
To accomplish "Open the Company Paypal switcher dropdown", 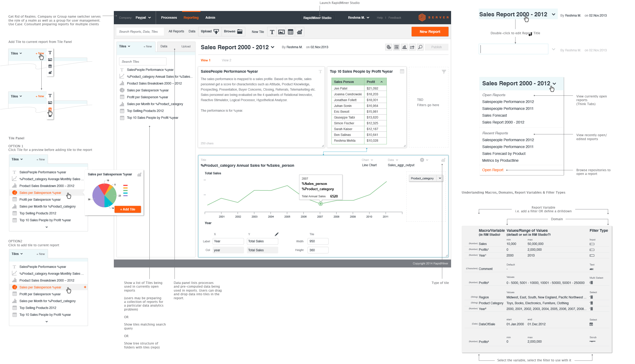I will click(143, 18).
